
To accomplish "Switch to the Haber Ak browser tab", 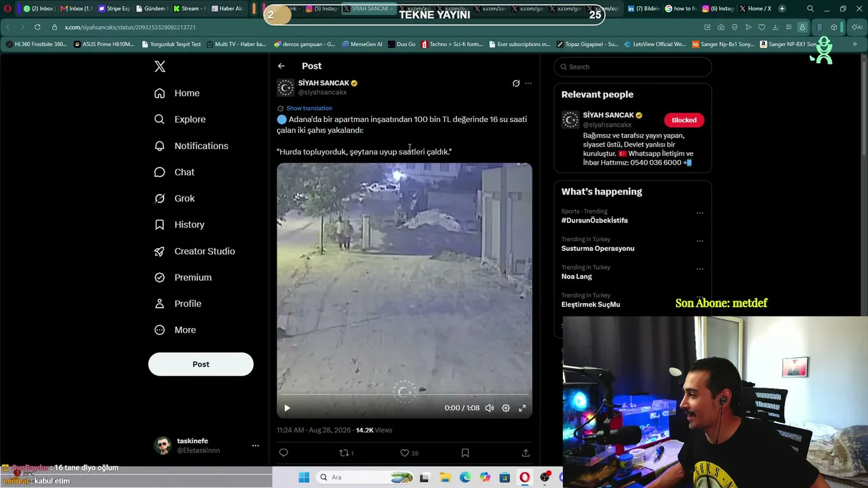I will tap(227, 9).
